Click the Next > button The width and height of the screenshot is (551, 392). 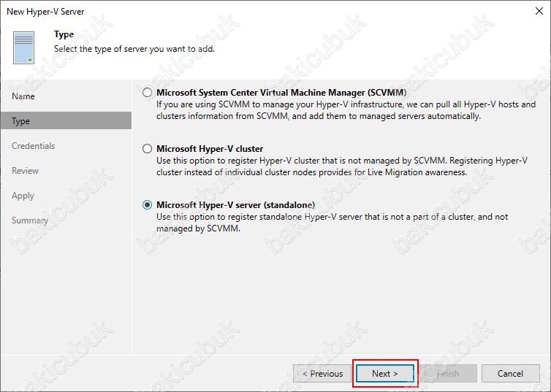pos(385,374)
